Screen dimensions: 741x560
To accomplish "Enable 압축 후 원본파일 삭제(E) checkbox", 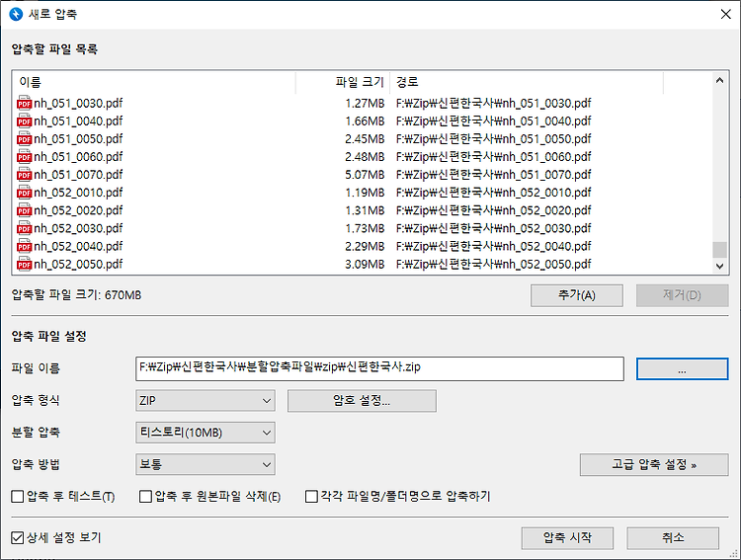I will pyautogui.click(x=145, y=496).
